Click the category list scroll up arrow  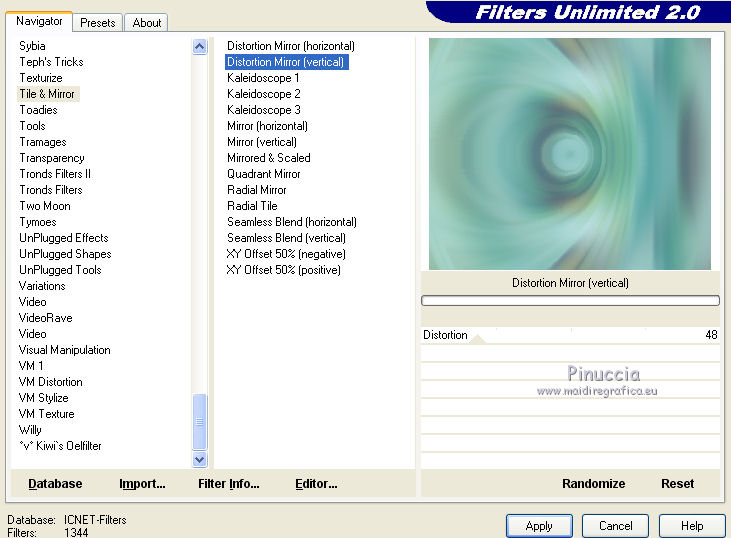click(200, 47)
